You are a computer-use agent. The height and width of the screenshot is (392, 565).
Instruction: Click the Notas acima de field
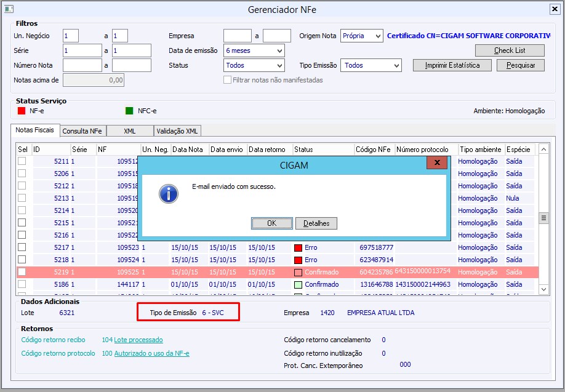[94, 80]
